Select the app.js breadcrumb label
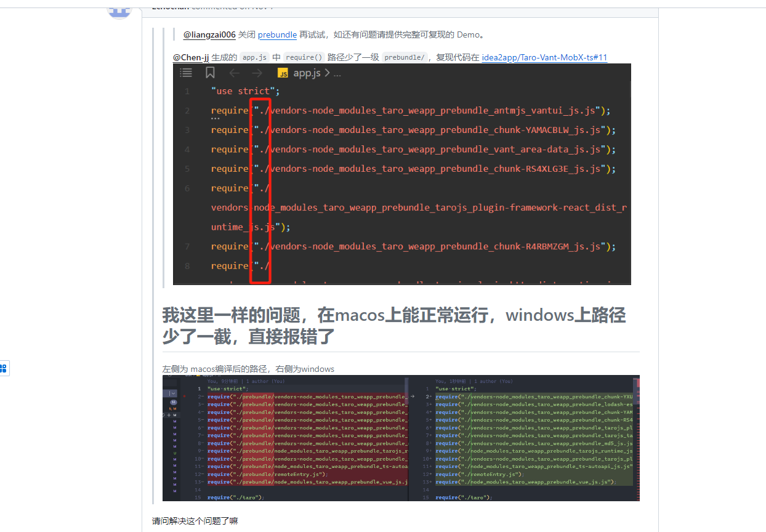Viewport: 766px width, 532px height. click(307, 73)
